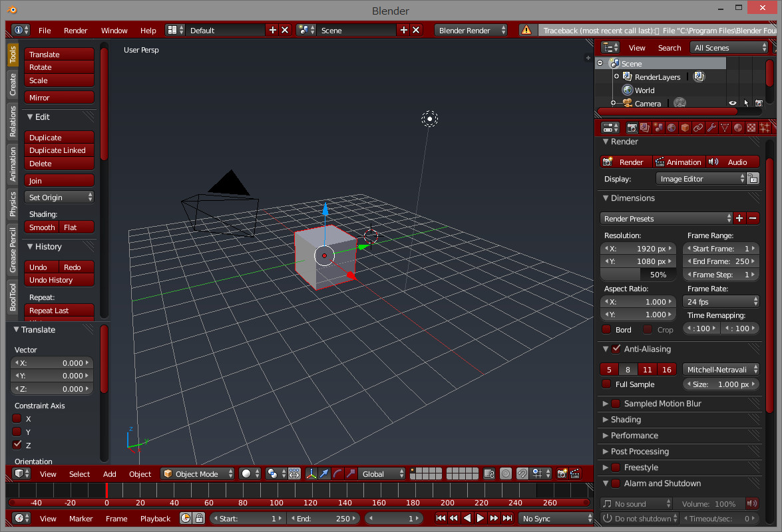
Task: Open the Blender Render engine dropdown
Action: tap(471, 31)
